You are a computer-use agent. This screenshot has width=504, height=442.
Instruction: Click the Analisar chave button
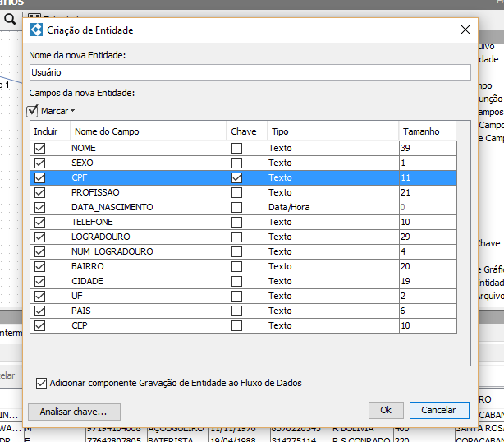(74, 410)
